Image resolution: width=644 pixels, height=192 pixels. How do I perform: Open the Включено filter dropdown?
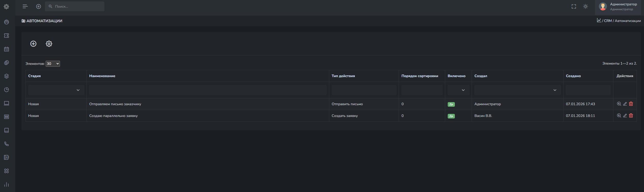[x=458, y=90]
